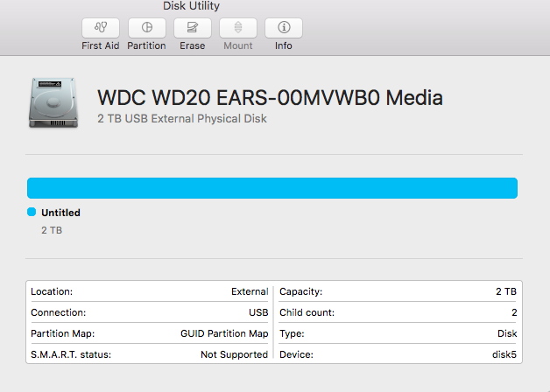The height and width of the screenshot is (392, 550).
Task: Click the USB connection value
Action: pyautogui.click(x=258, y=312)
